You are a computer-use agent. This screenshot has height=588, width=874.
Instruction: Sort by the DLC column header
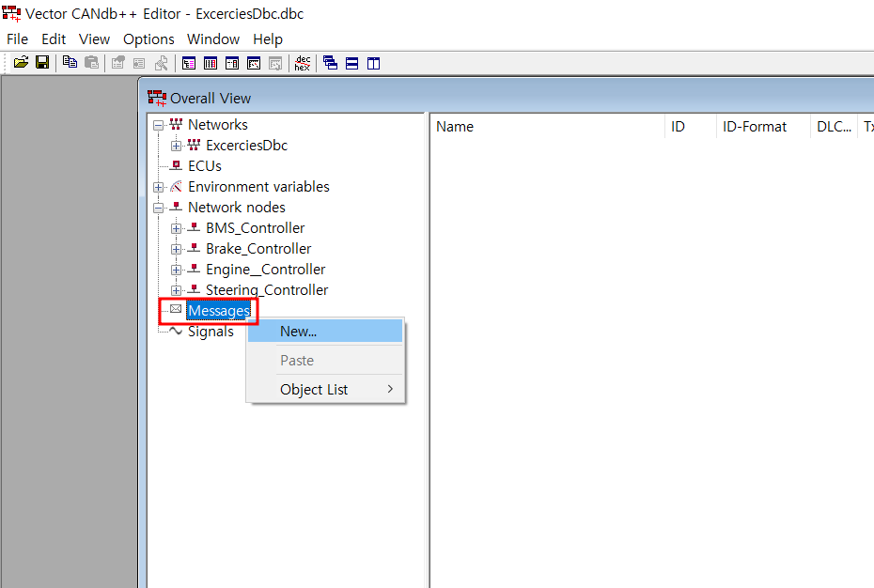834,127
